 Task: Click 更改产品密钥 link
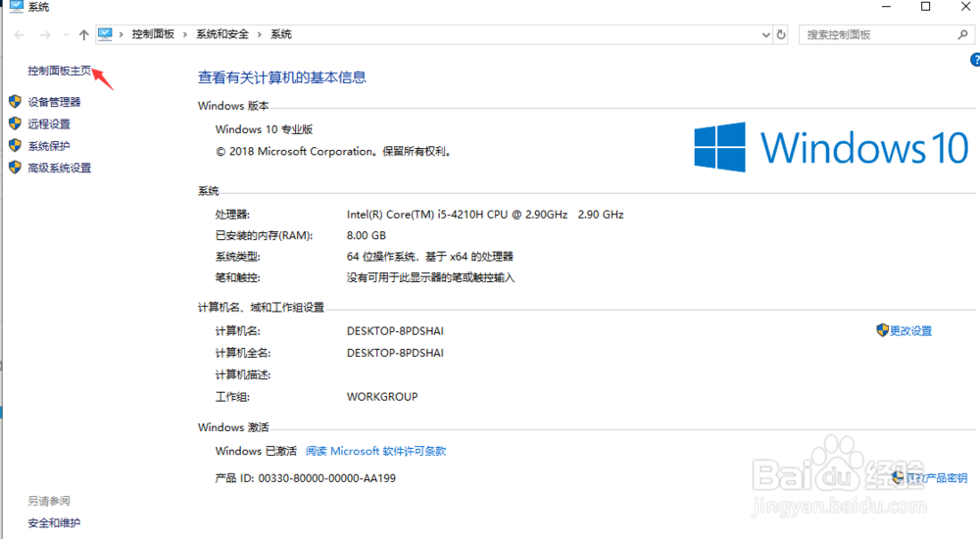tap(936, 477)
